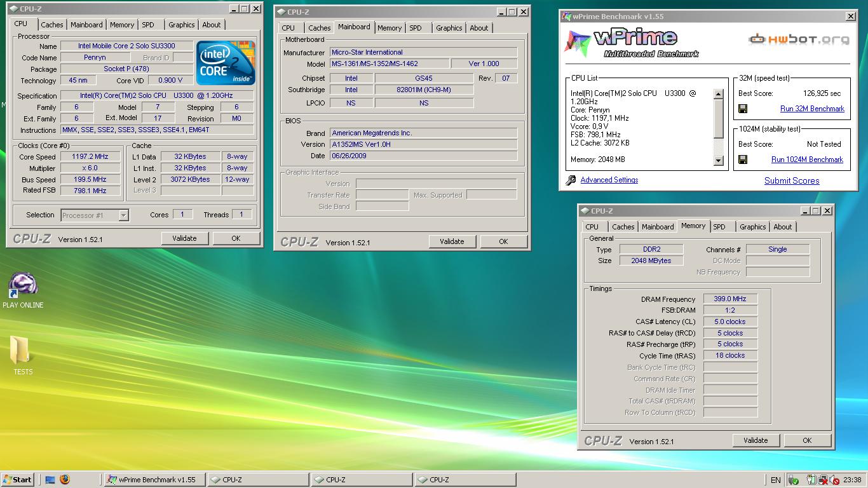Open About tab in CPU-Z CPU window

[211, 25]
